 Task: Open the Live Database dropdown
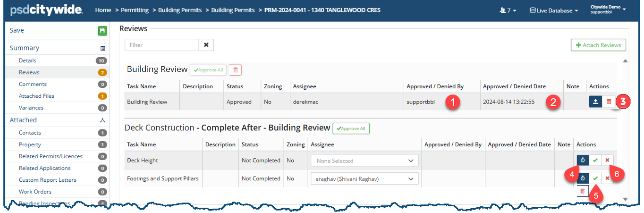[x=554, y=11]
